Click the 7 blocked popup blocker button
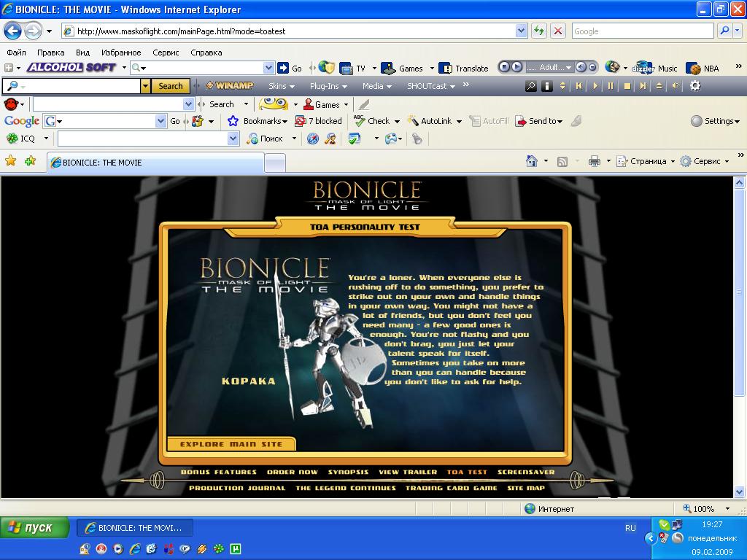 [318, 121]
